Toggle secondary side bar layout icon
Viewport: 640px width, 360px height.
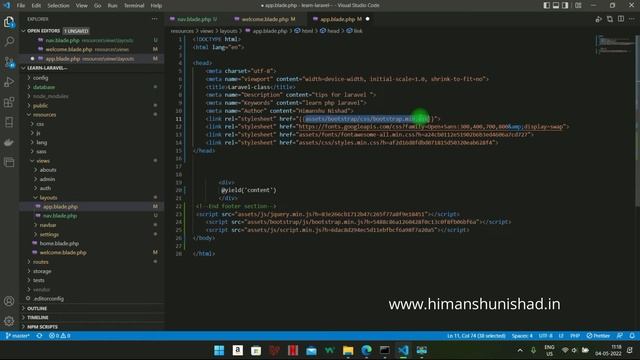(x=565, y=5)
